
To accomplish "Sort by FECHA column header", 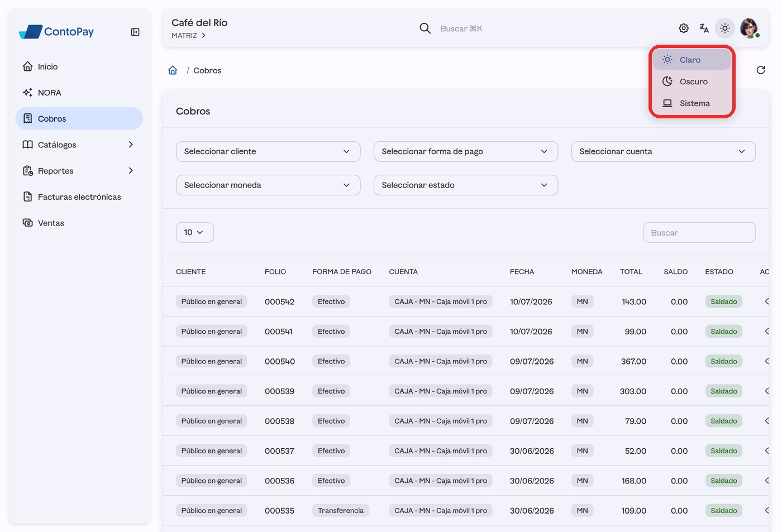I will pyautogui.click(x=522, y=272).
